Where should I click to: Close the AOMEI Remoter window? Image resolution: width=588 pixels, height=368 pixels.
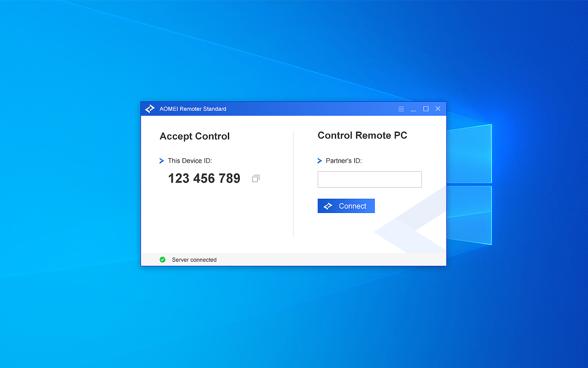[x=438, y=109]
